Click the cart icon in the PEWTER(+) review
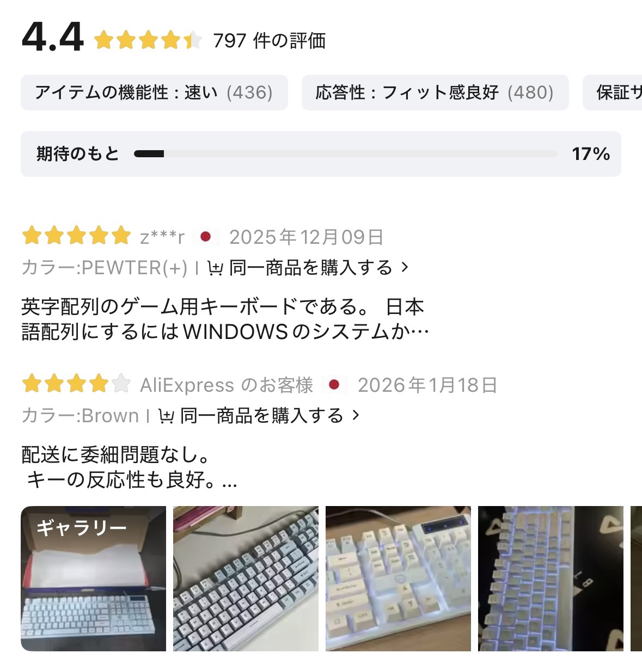This screenshot has width=642, height=672. 216,268
